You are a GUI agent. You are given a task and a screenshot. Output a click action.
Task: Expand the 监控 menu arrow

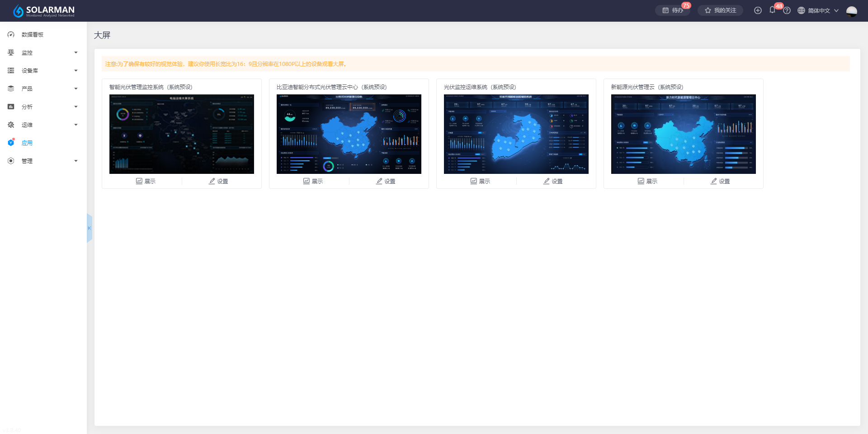[x=76, y=52]
